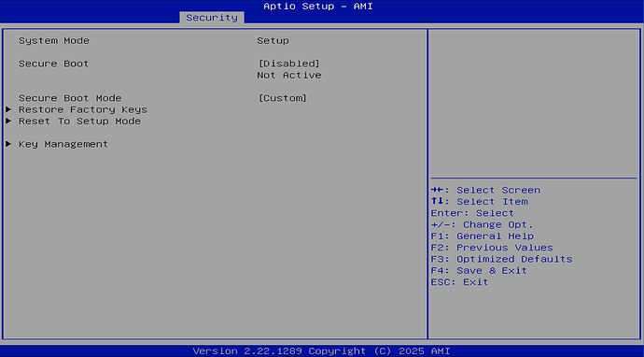Click the Select Screen help line
The height and width of the screenshot is (357, 644).
(x=485, y=191)
